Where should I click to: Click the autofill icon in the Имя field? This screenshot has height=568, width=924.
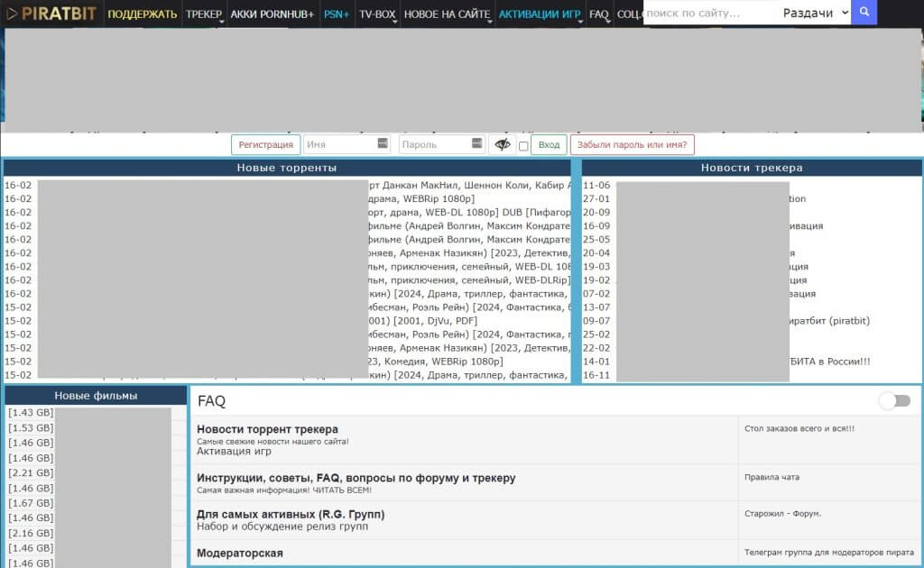tap(383, 144)
